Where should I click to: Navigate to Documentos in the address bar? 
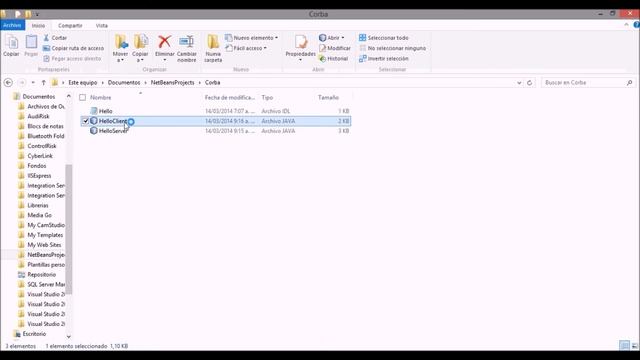point(124,82)
